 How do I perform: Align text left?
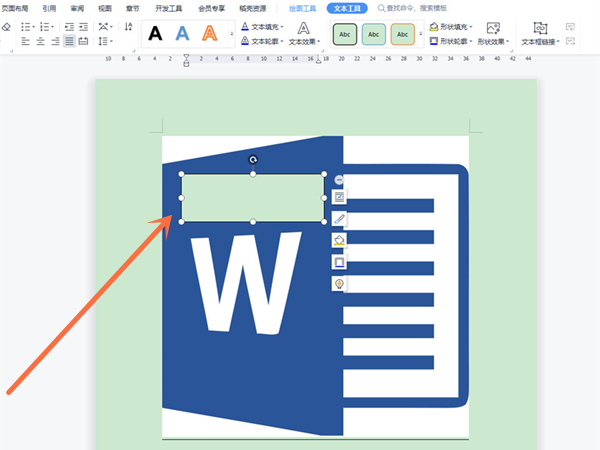pos(26,41)
